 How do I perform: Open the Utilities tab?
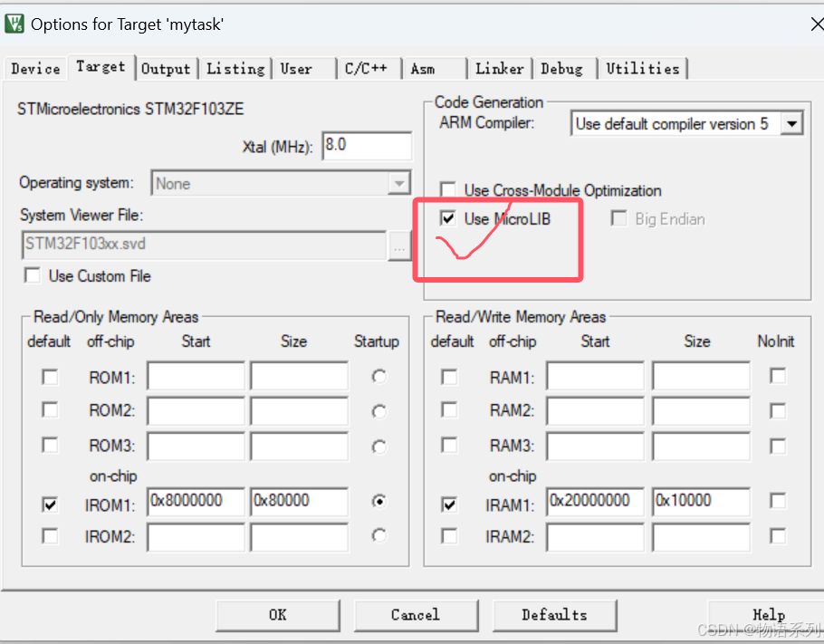pyautogui.click(x=643, y=69)
